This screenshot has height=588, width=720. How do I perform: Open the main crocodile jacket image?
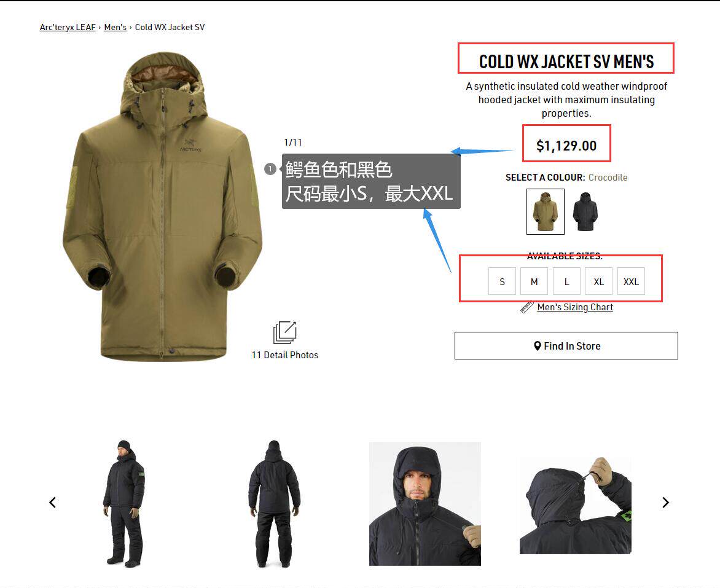163,206
